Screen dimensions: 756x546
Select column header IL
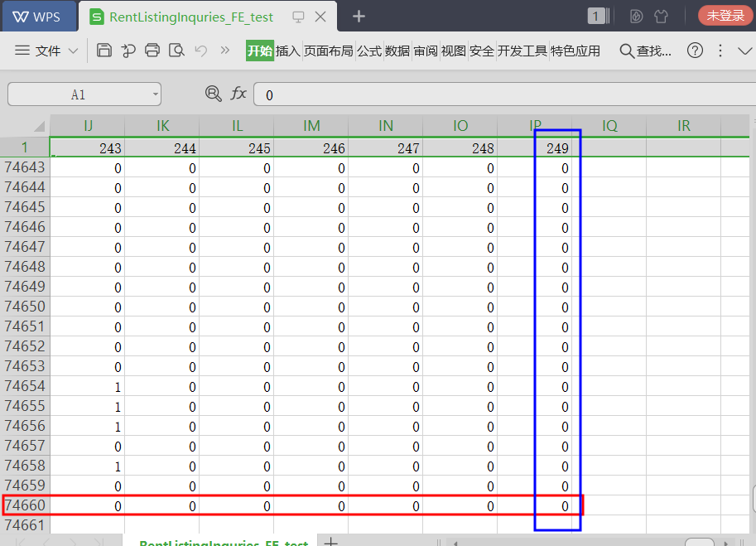(236, 127)
